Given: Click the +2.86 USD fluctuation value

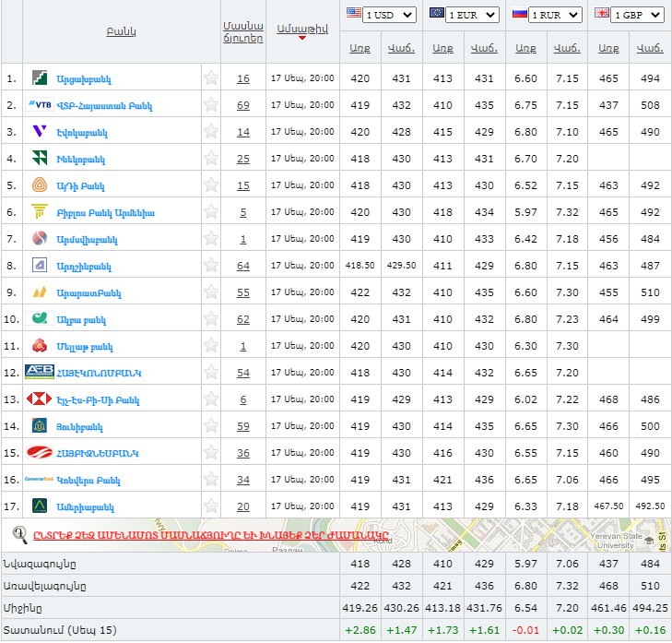Looking at the screenshot, I should (x=360, y=630).
